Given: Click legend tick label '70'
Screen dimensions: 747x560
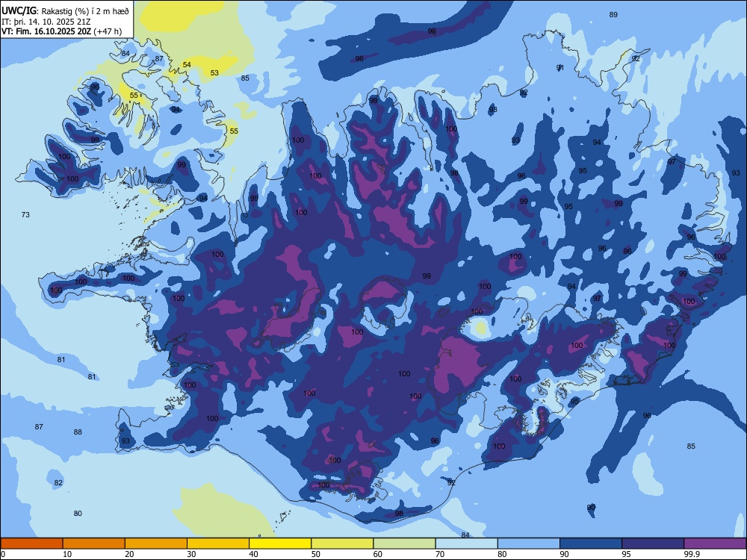Looking at the screenshot, I should (440, 554).
